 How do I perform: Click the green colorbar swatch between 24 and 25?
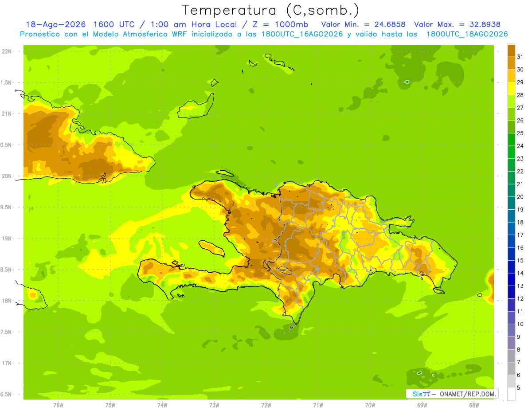[511, 140]
